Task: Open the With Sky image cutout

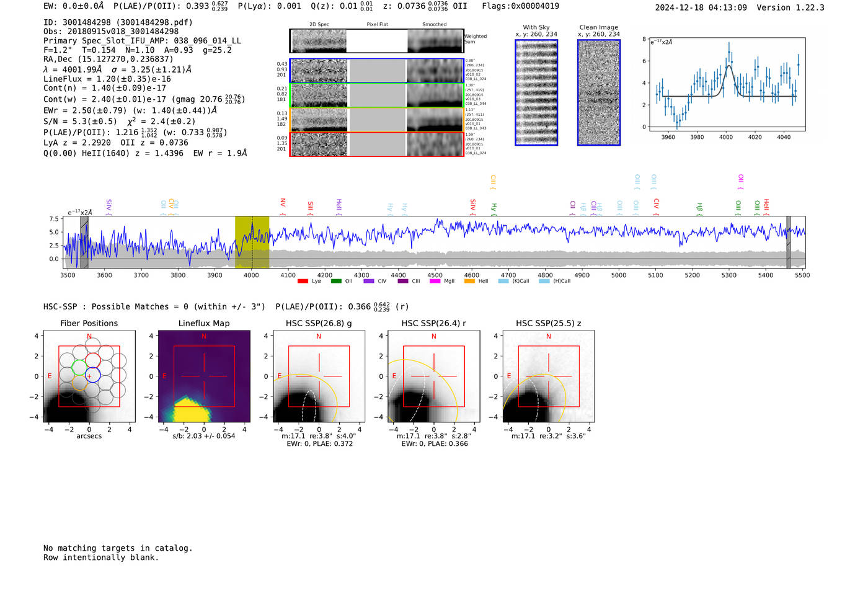Action: (x=536, y=92)
